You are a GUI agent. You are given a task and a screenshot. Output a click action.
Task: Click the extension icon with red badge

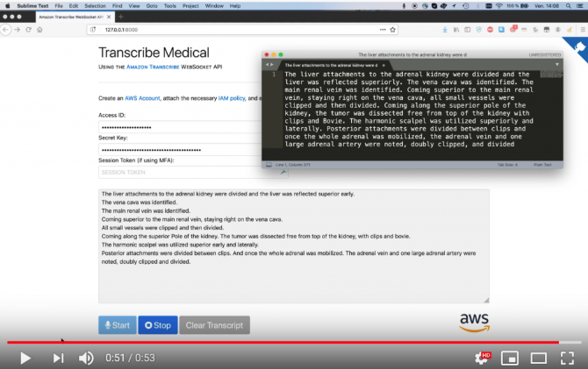pos(513,29)
